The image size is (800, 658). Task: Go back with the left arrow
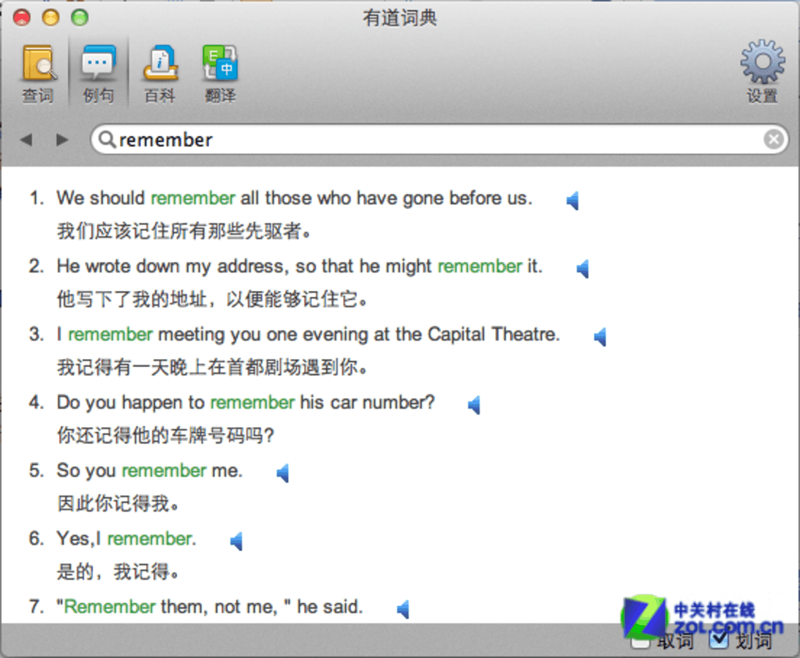(x=27, y=139)
